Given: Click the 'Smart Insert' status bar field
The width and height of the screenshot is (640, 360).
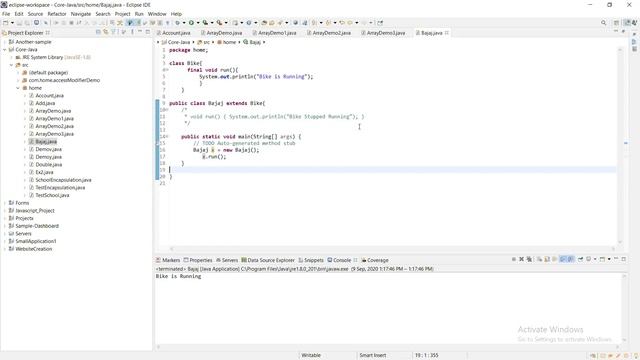Looking at the screenshot, I should point(373,355).
